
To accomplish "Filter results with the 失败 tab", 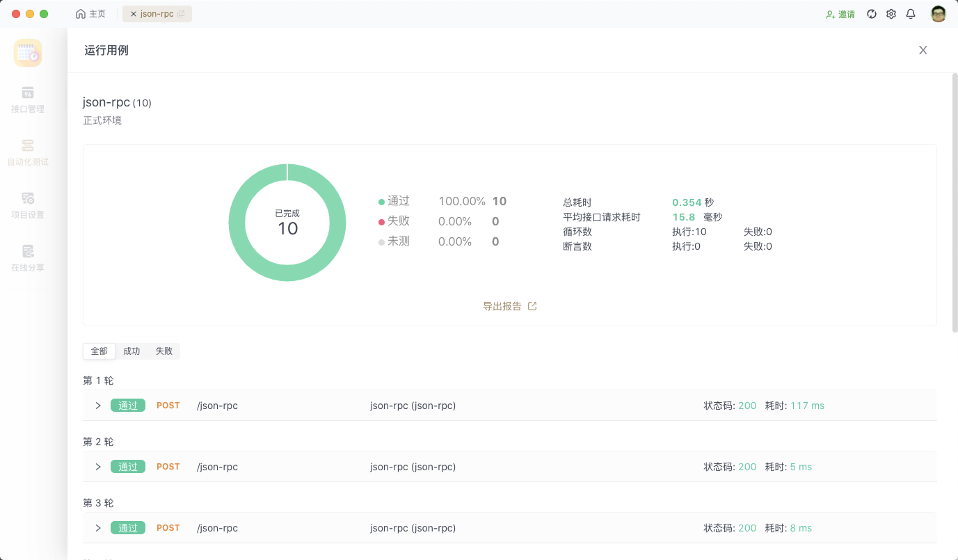I will coord(163,351).
